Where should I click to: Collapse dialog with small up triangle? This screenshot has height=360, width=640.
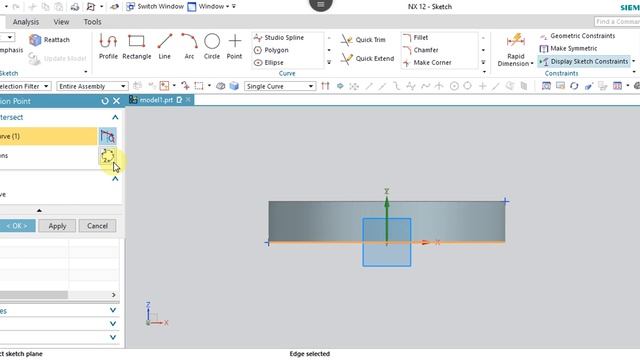[x=39, y=211]
